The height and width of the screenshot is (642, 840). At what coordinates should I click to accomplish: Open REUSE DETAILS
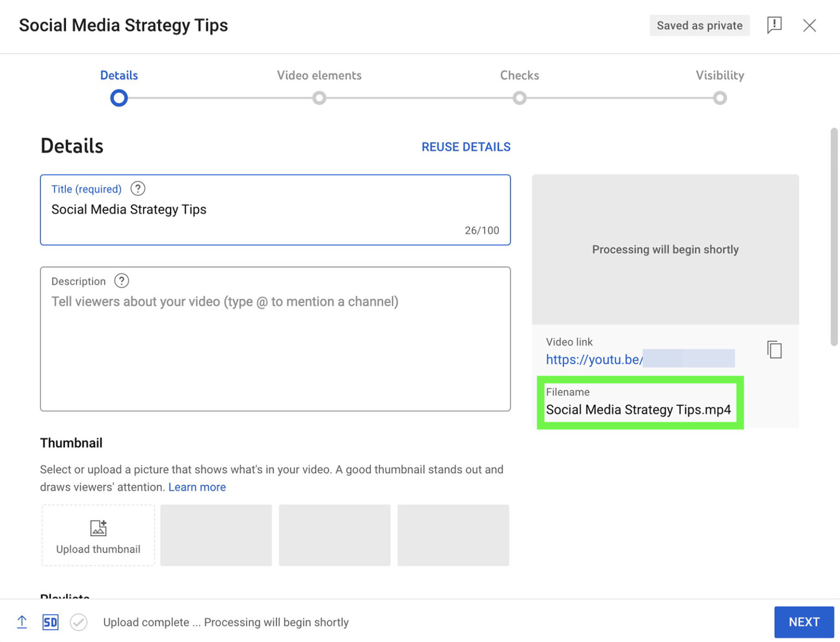[465, 147]
